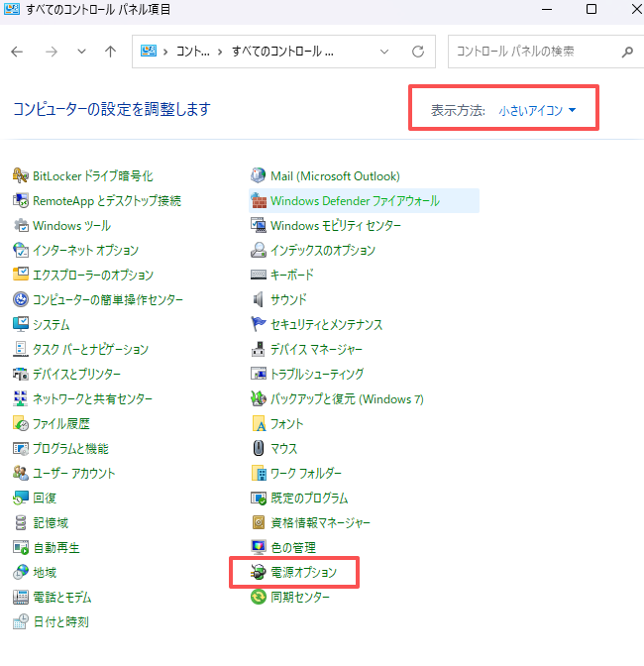This screenshot has width=644, height=666.
Task: Expand the address bar history dropdown chevron
Action: tap(384, 52)
